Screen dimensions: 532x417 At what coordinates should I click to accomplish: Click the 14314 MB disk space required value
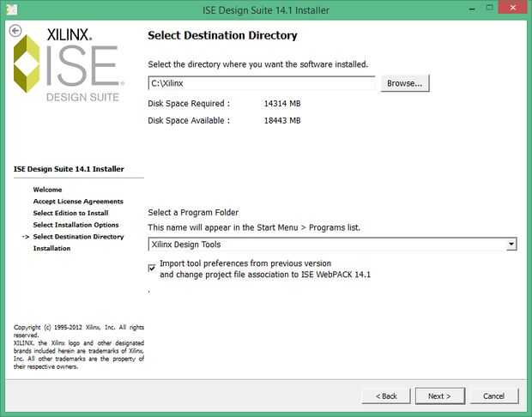(x=282, y=104)
